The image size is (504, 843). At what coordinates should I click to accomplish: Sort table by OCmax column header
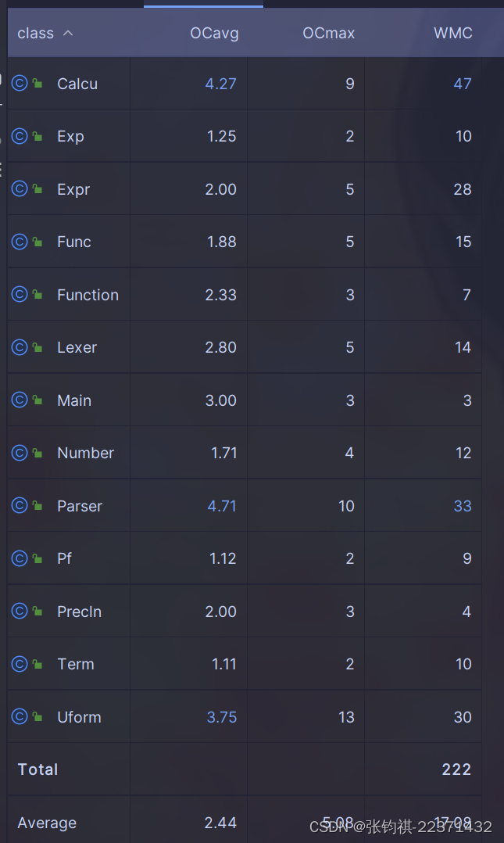tap(328, 33)
